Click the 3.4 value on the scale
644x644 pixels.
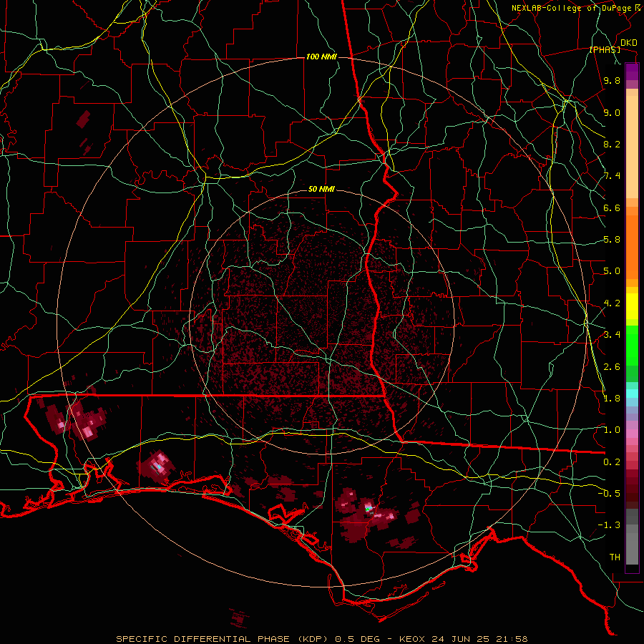tap(612, 335)
